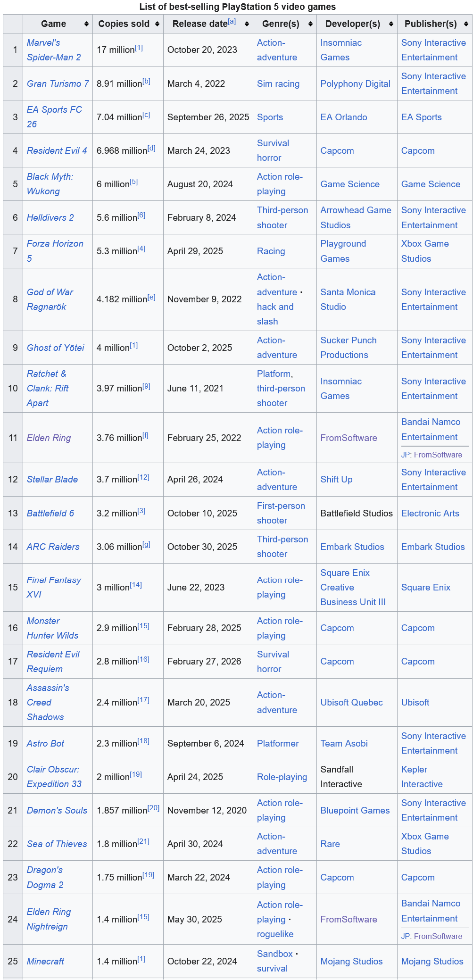Open First-person shooter genre link

pyautogui.click(x=281, y=513)
